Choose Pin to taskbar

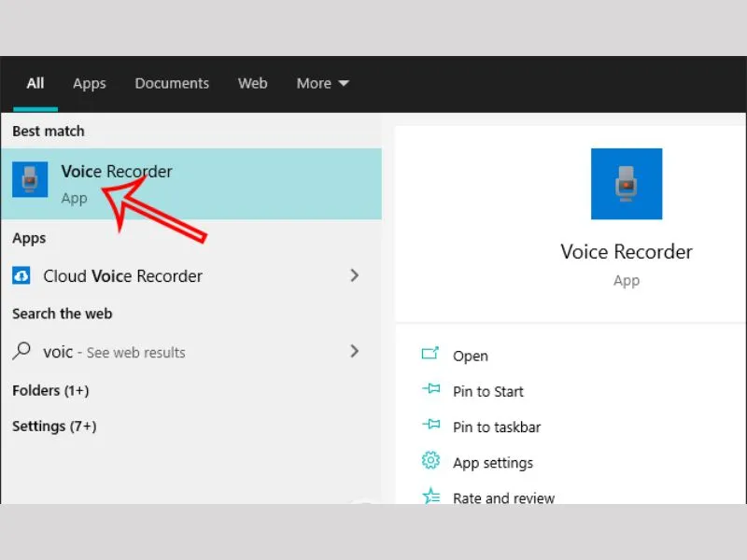click(497, 427)
